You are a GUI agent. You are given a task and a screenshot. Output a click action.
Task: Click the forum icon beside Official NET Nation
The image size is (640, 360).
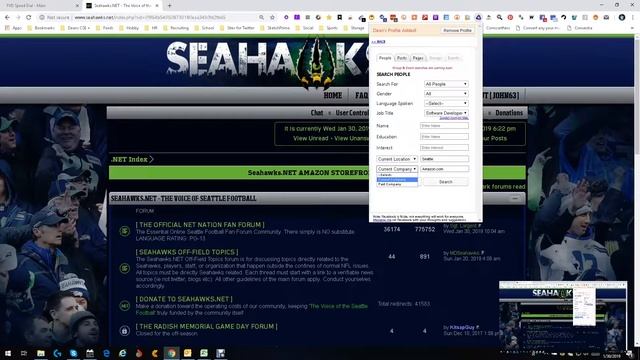point(124,231)
